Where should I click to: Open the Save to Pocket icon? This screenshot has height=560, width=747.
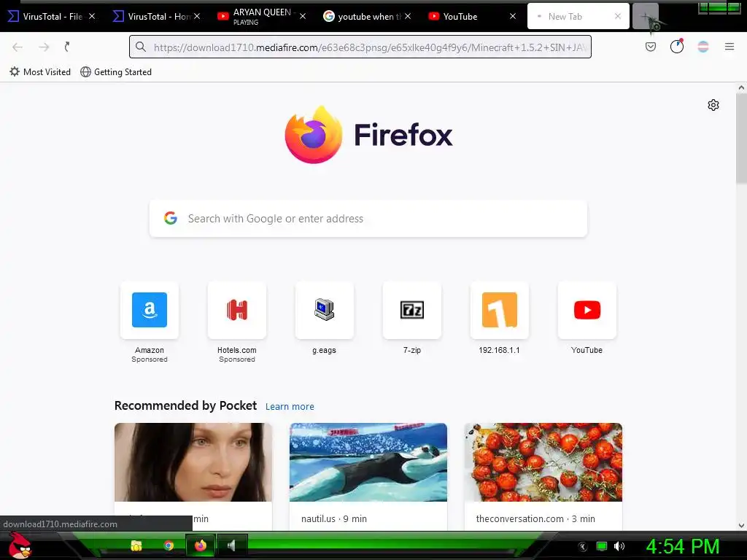click(650, 47)
